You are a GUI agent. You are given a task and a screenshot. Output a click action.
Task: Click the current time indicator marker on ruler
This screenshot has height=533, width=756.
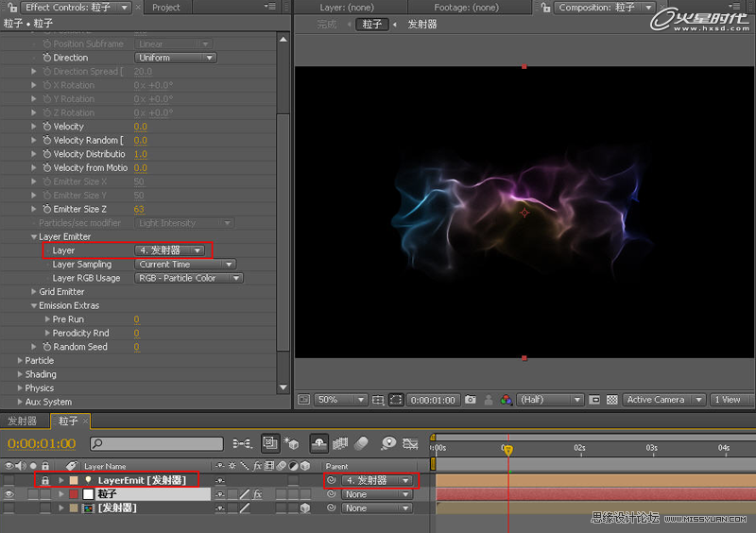pos(507,449)
